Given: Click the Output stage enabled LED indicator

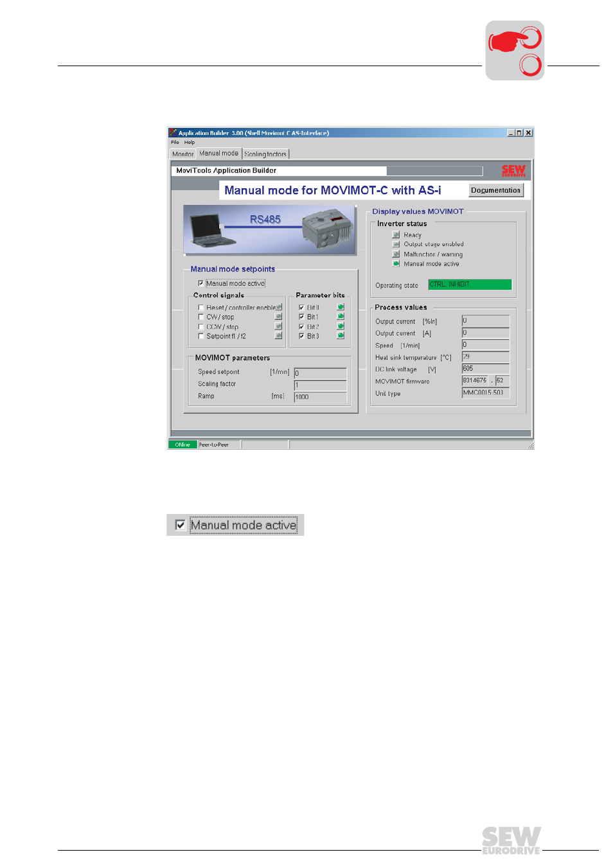Looking at the screenshot, I should [x=396, y=244].
